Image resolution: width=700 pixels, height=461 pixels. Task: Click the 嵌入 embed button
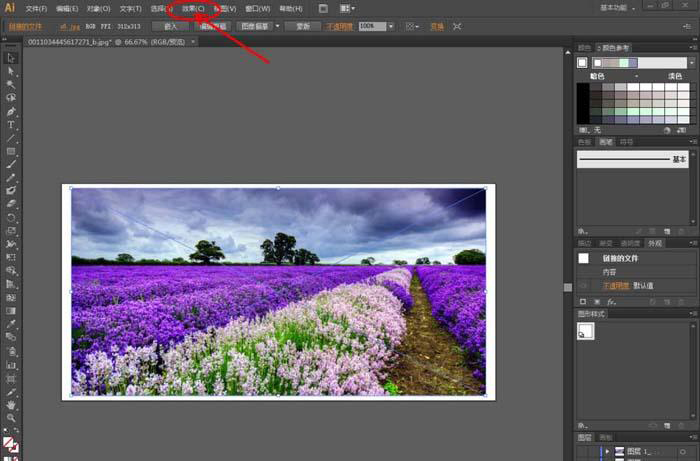170,26
